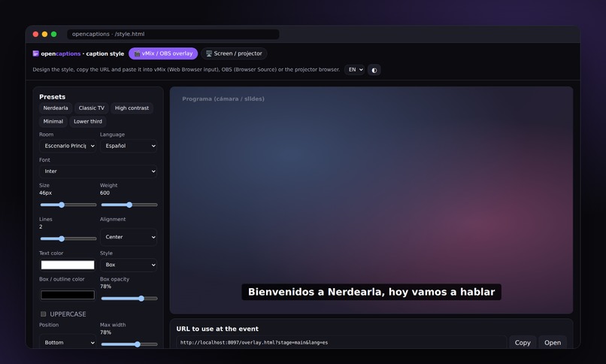Screen dimensions: 606x364
Task: Adjust the Max width slider
Action: [129, 344]
